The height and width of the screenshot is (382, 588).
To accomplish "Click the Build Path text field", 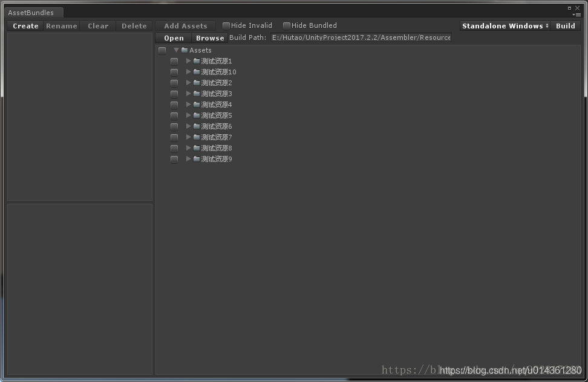I will coord(361,37).
